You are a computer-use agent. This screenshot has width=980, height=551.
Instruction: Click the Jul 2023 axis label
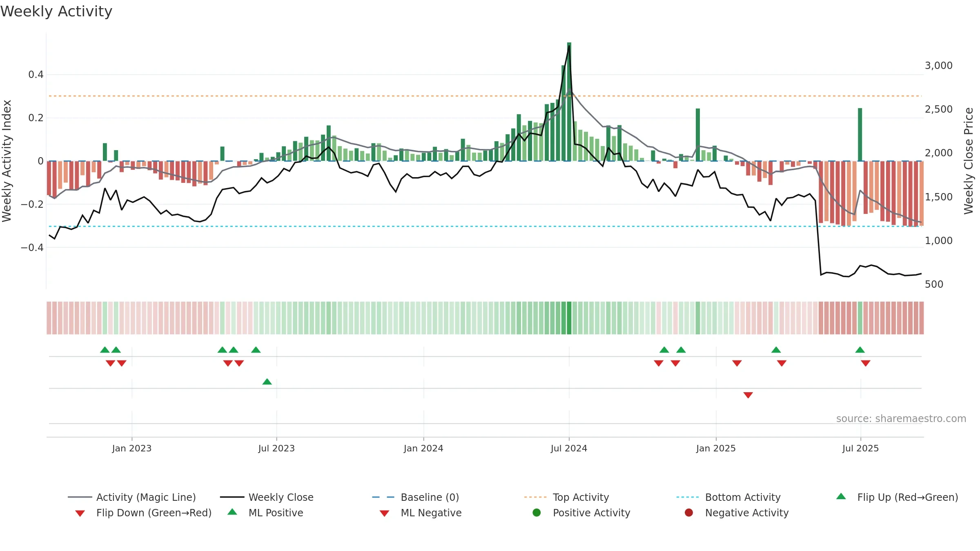pos(276,448)
